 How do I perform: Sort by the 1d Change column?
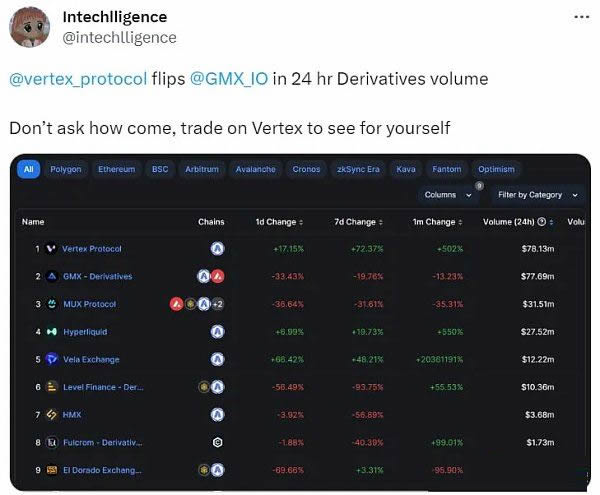pos(279,222)
